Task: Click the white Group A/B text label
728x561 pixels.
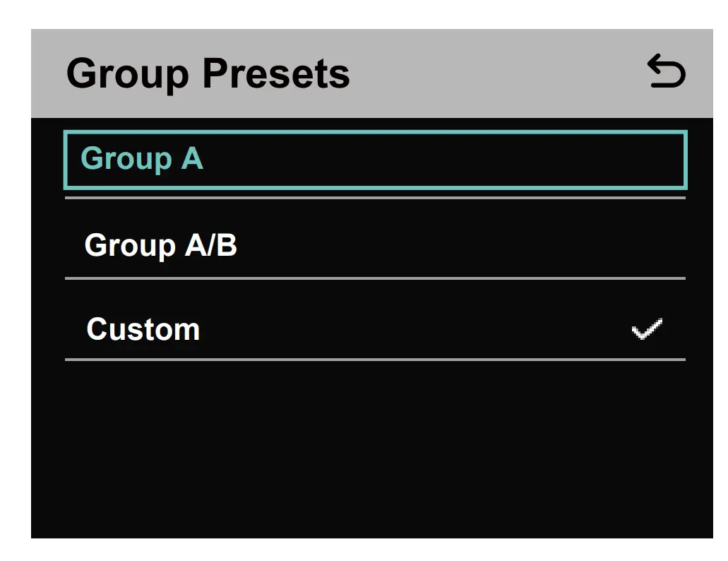Action: (160, 246)
